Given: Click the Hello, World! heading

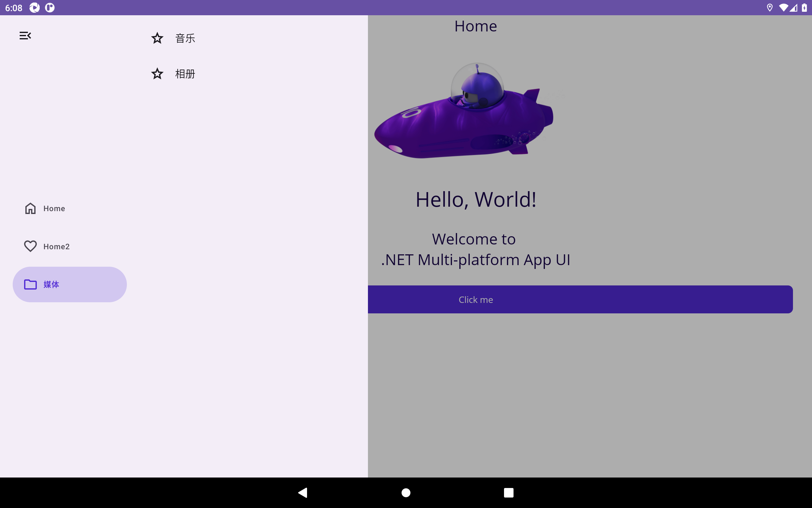Looking at the screenshot, I should [475, 200].
